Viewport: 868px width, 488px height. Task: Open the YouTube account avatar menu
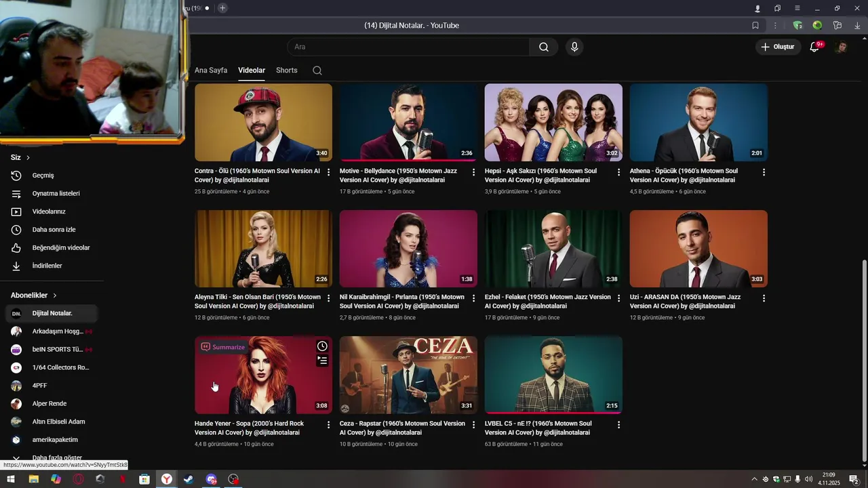click(x=842, y=47)
